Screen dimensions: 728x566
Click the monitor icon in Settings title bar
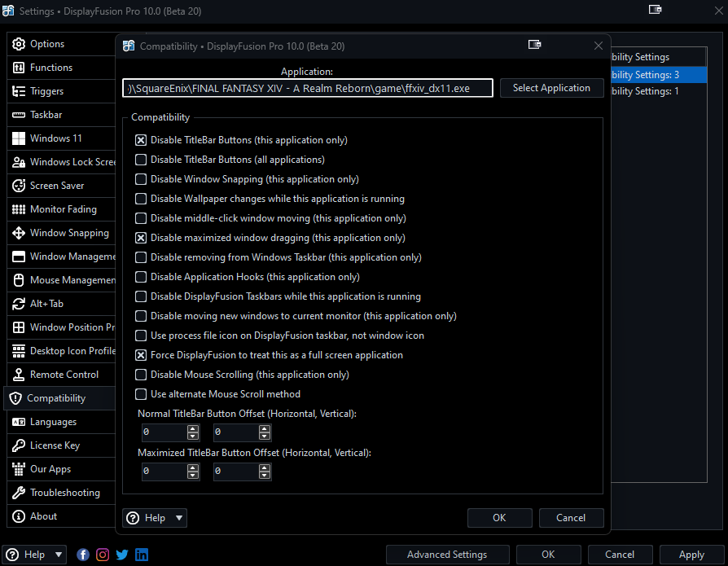(x=655, y=10)
